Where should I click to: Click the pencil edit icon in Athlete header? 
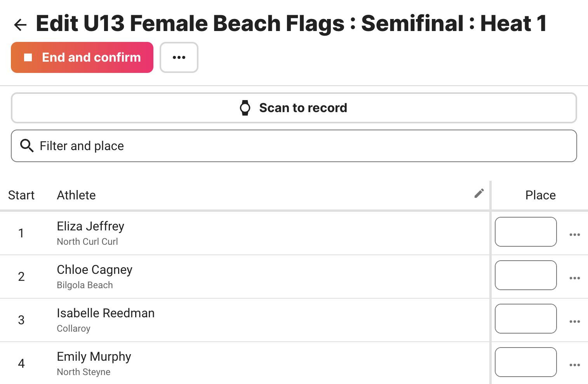coord(479,193)
